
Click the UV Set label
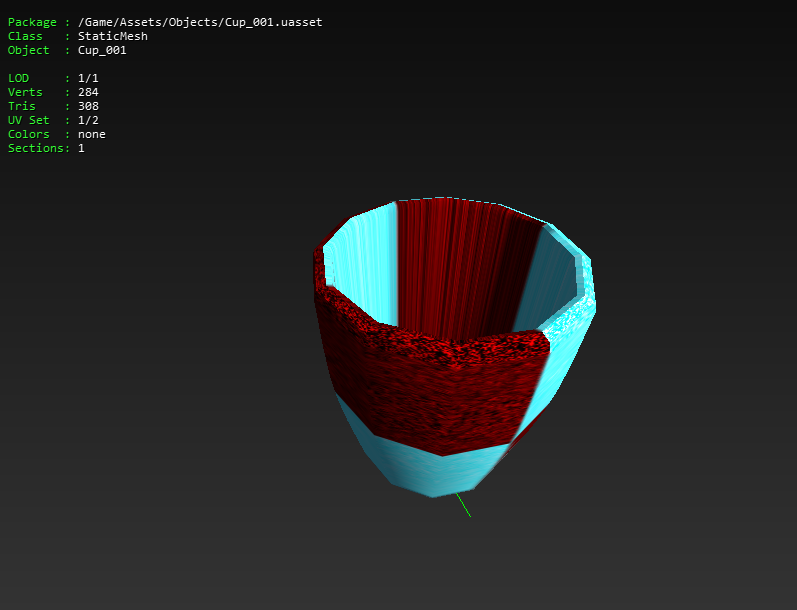click(x=28, y=120)
